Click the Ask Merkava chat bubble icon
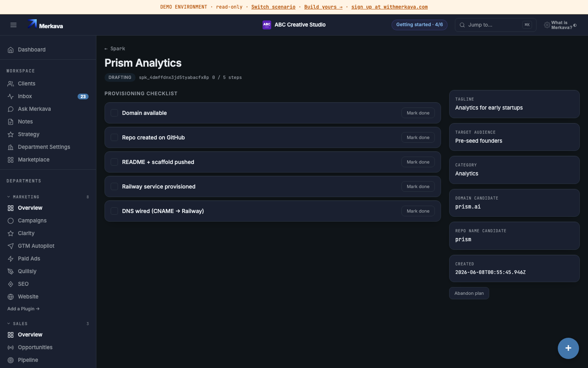Image resolution: width=588 pixels, height=368 pixels. (x=11, y=109)
